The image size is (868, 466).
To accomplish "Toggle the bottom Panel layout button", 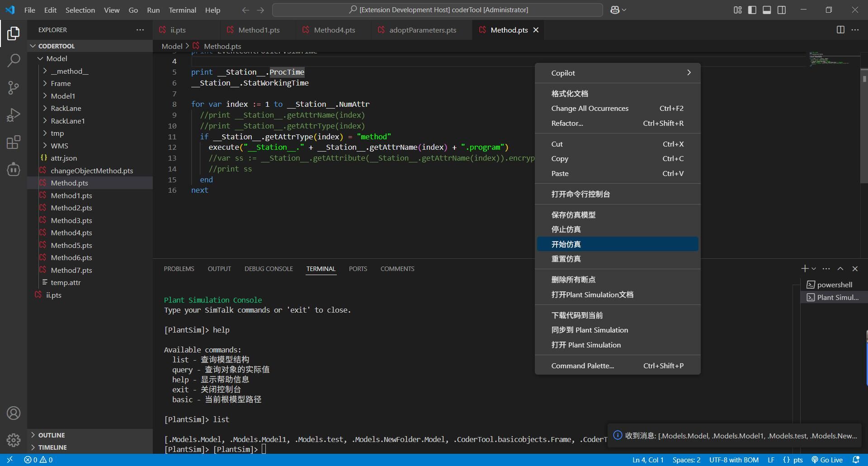I will click(767, 10).
